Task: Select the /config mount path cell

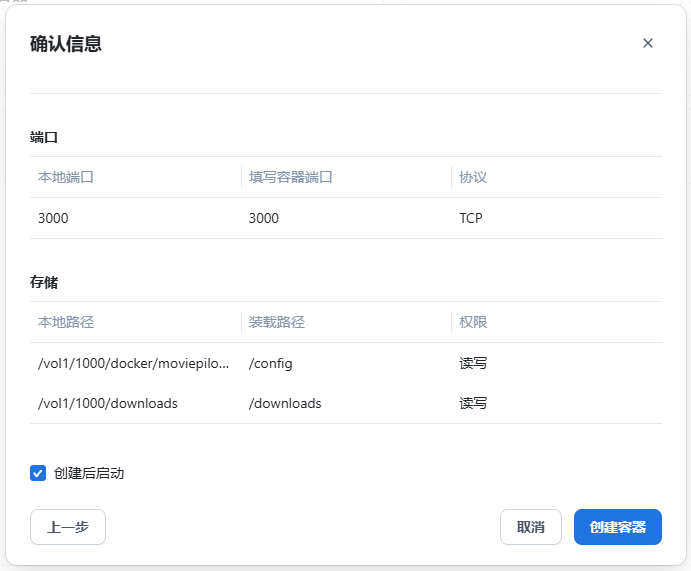Action: tap(270, 363)
